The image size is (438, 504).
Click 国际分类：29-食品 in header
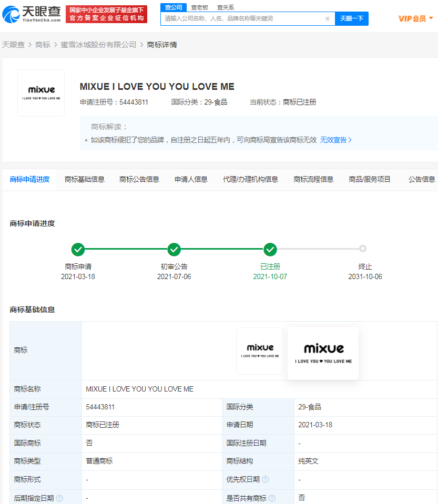tap(199, 102)
